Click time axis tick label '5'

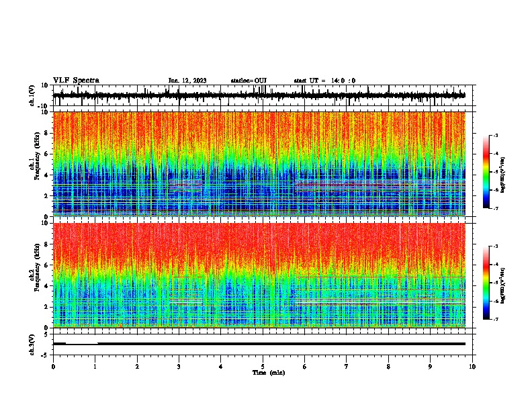[x=263, y=367]
